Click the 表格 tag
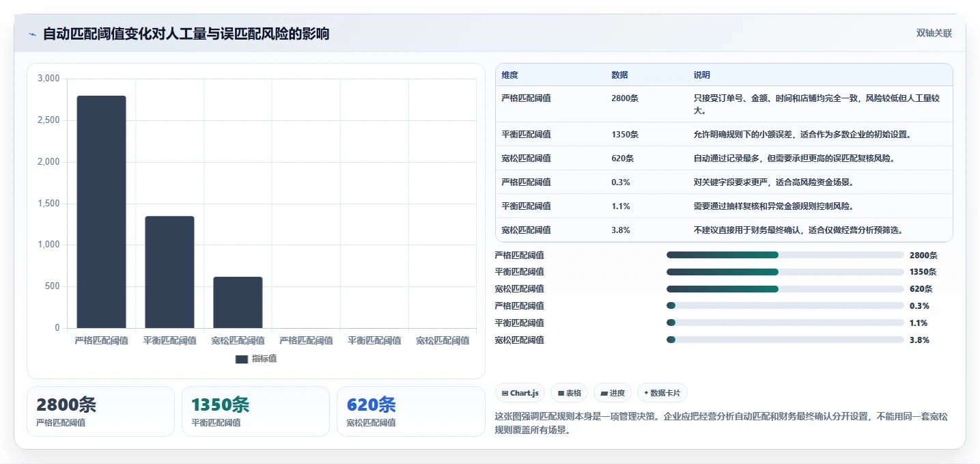This screenshot has height=464, width=980. pos(569,393)
